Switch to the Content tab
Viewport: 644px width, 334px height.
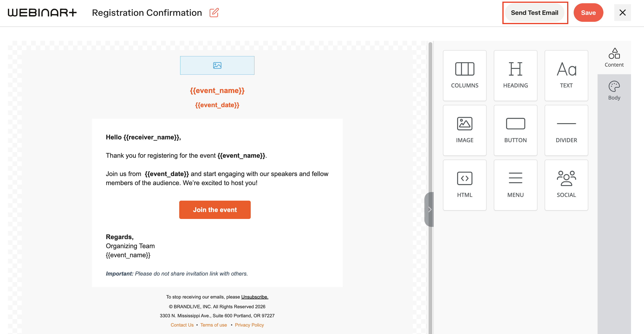[614, 58]
